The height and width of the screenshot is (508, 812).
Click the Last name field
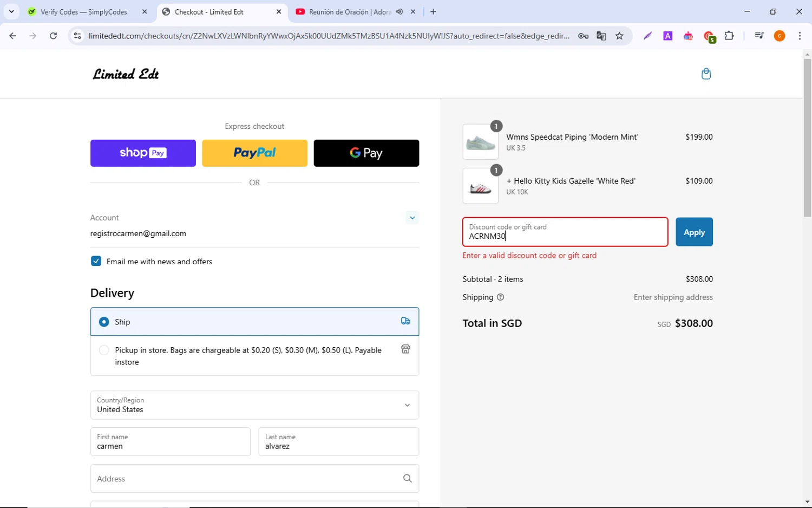pyautogui.click(x=338, y=442)
